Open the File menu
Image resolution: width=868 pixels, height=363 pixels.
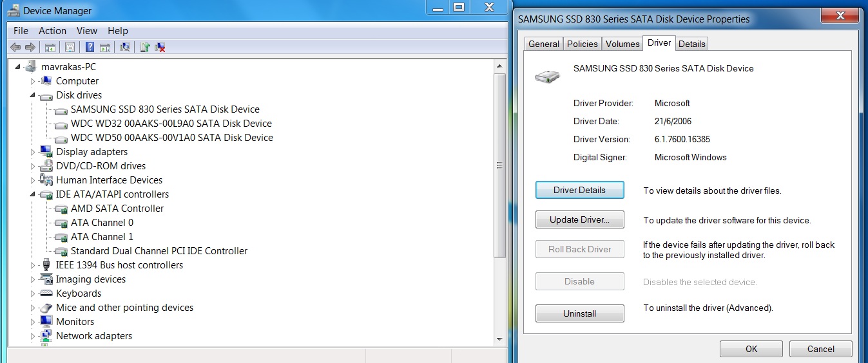tap(21, 30)
